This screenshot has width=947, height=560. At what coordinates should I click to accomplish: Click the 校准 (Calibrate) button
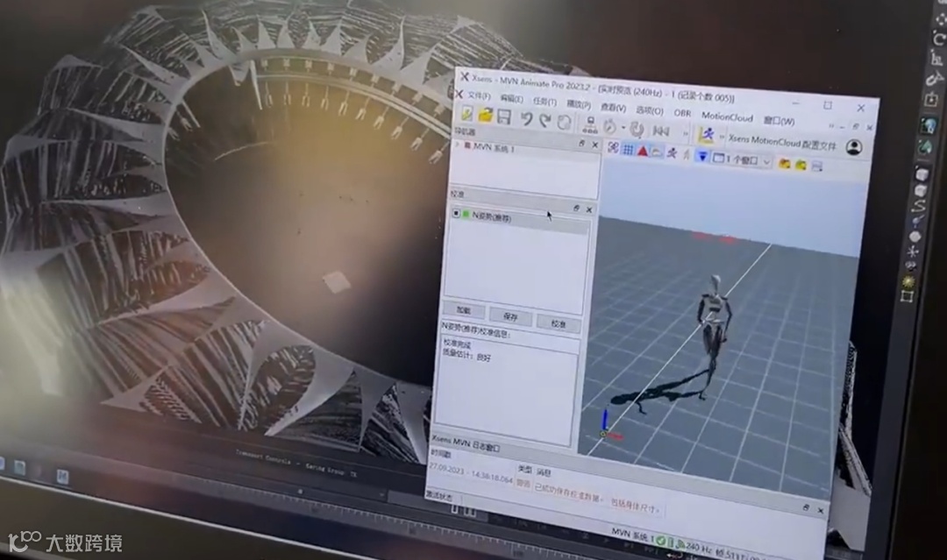[558, 323]
